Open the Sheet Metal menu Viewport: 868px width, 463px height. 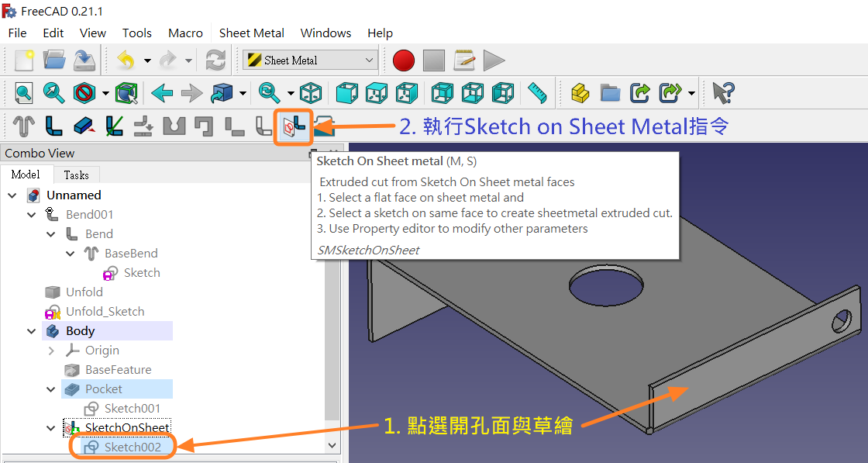coord(251,33)
